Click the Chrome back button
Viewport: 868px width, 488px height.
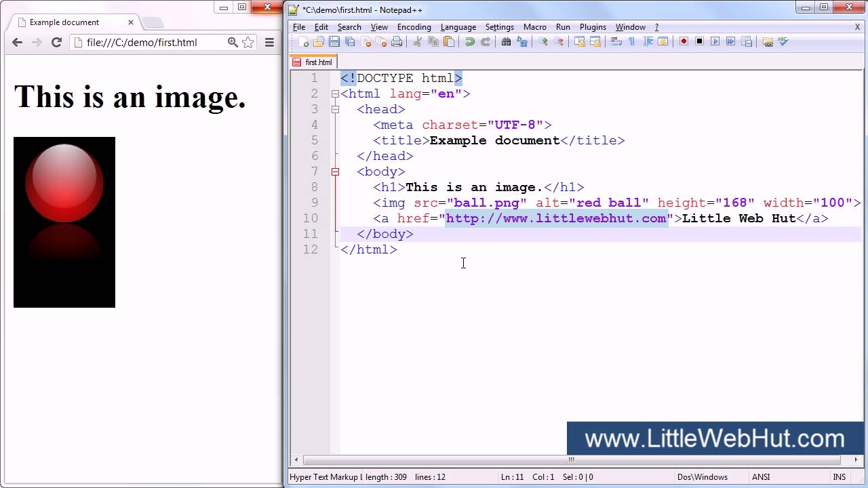tap(18, 42)
